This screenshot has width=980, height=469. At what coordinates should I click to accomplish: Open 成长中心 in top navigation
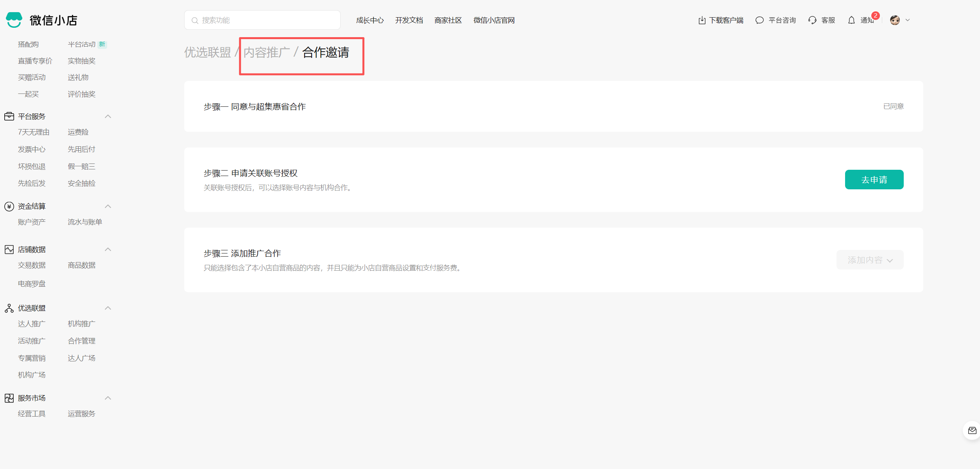point(370,20)
